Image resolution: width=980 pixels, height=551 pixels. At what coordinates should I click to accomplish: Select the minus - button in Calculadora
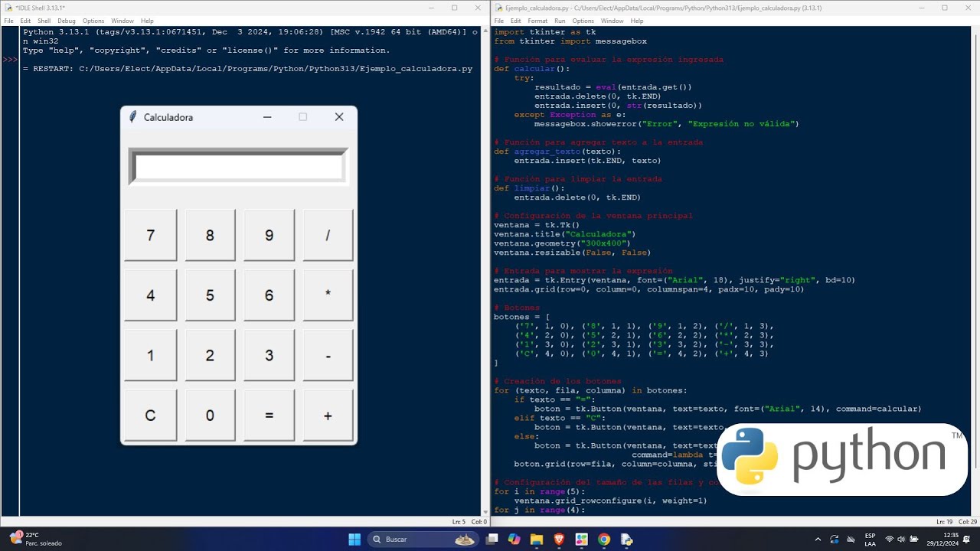[x=328, y=355]
